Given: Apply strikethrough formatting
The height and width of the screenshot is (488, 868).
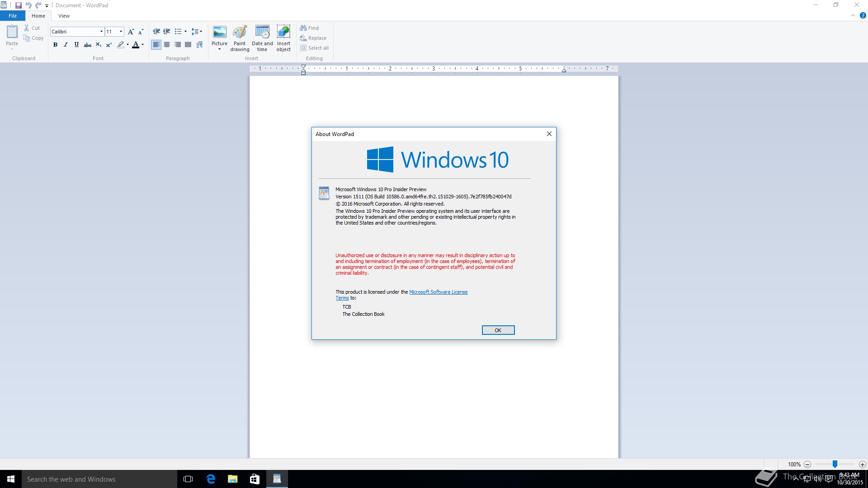Looking at the screenshot, I should point(88,45).
